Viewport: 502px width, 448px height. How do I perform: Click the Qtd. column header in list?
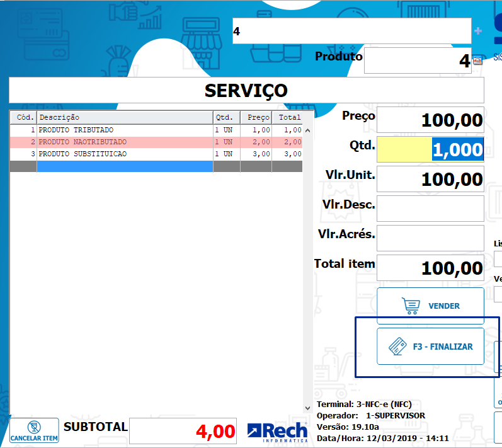pos(227,118)
